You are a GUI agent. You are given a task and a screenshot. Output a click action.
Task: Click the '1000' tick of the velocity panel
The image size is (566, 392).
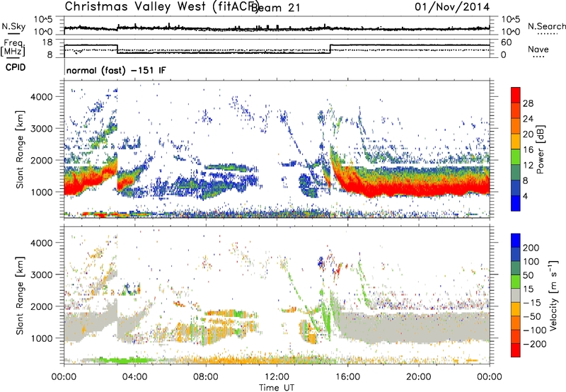41,338
